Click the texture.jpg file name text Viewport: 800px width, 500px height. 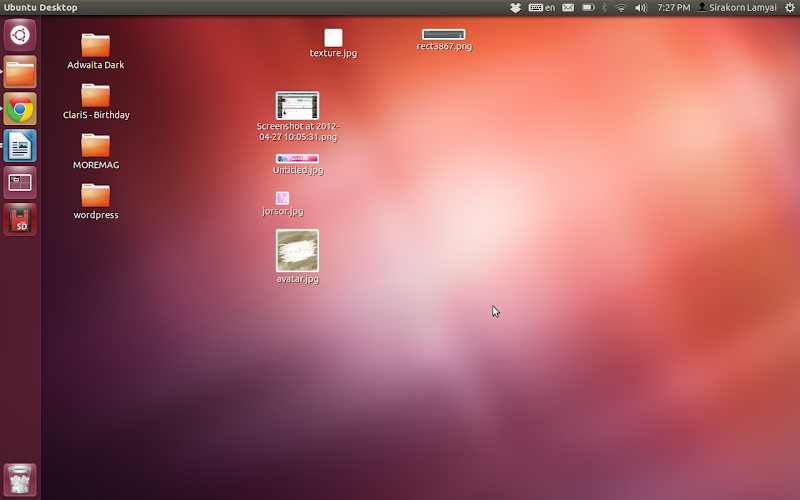click(333, 53)
